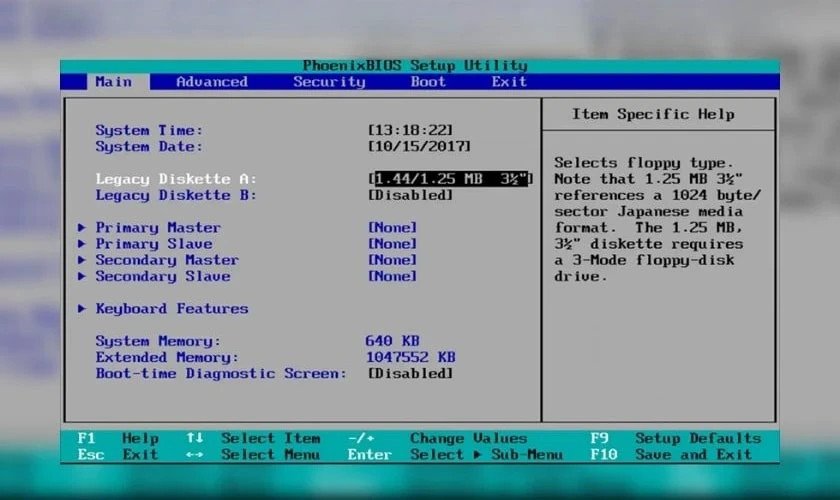Image resolution: width=840 pixels, height=500 pixels.
Task: Open the Exit menu tab
Action: click(509, 82)
